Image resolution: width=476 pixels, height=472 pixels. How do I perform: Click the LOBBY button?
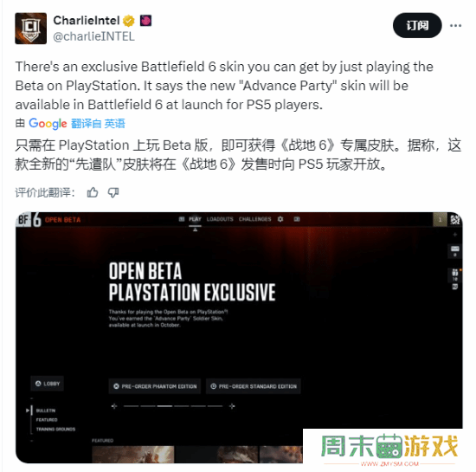click(48, 384)
